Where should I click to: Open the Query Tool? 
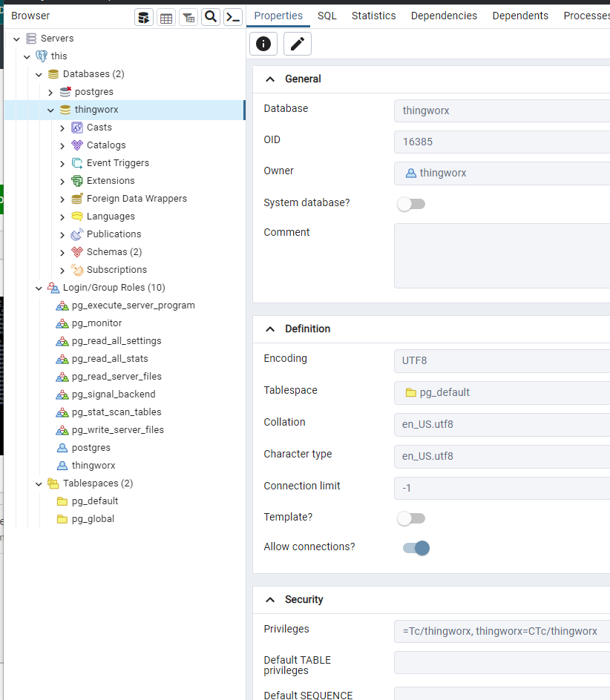pos(143,17)
